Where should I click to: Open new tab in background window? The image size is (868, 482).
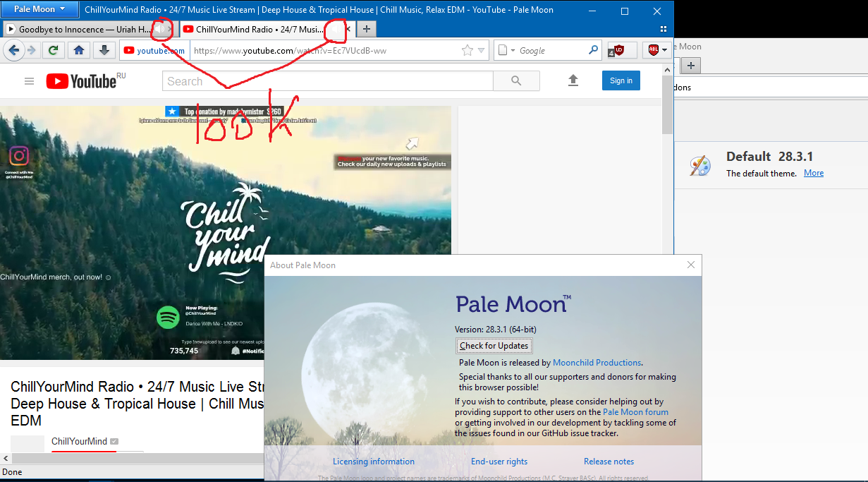click(691, 66)
